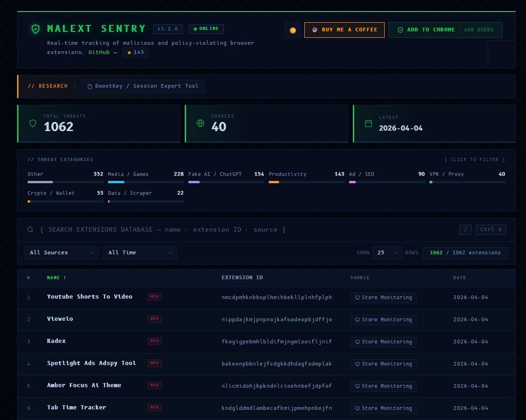
Task: Click the document icon beside BoostKey research link
Action: pyautogui.click(x=90, y=86)
